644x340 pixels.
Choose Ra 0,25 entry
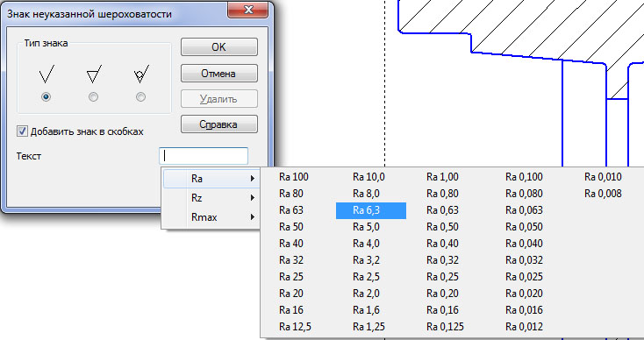(443, 277)
